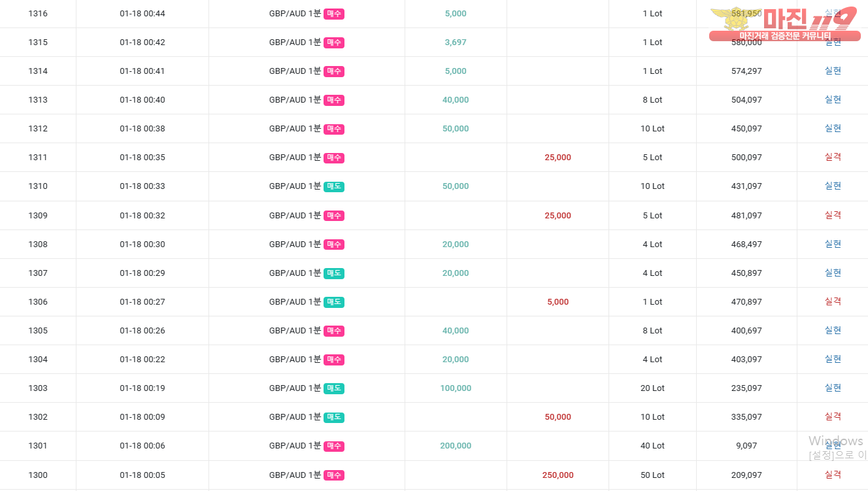Click the 250,000 loss amount in row 1300
The height and width of the screenshot is (491, 868).
(x=558, y=475)
